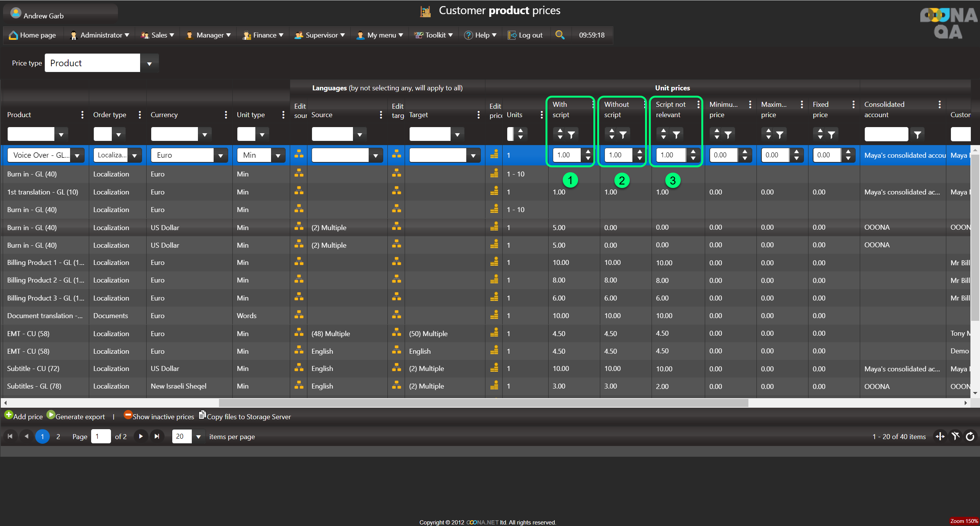Open the Product column options menu
980x526 pixels.
click(82, 115)
